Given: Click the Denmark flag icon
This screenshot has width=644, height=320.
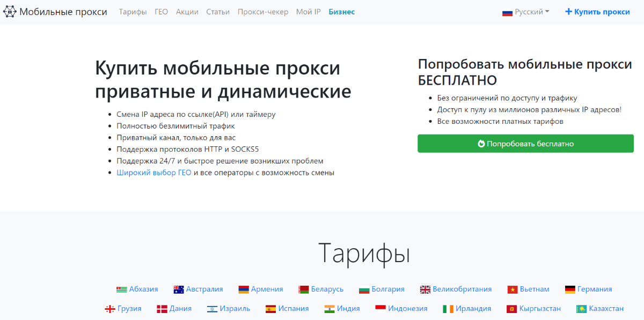Looking at the screenshot, I should pyautogui.click(x=162, y=309).
